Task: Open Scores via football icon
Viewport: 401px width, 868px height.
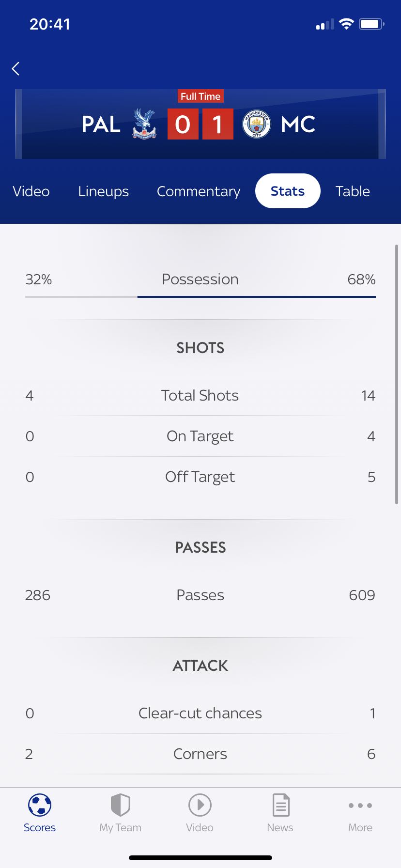Action: pyautogui.click(x=40, y=805)
